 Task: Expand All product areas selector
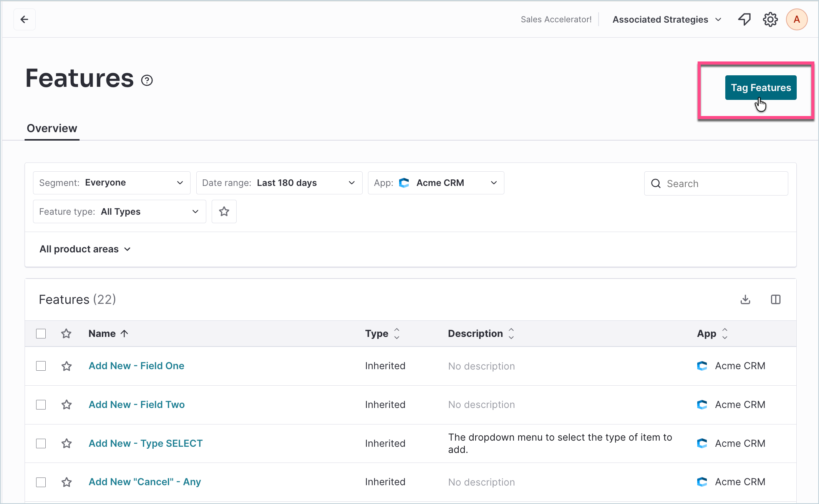[85, 249]
